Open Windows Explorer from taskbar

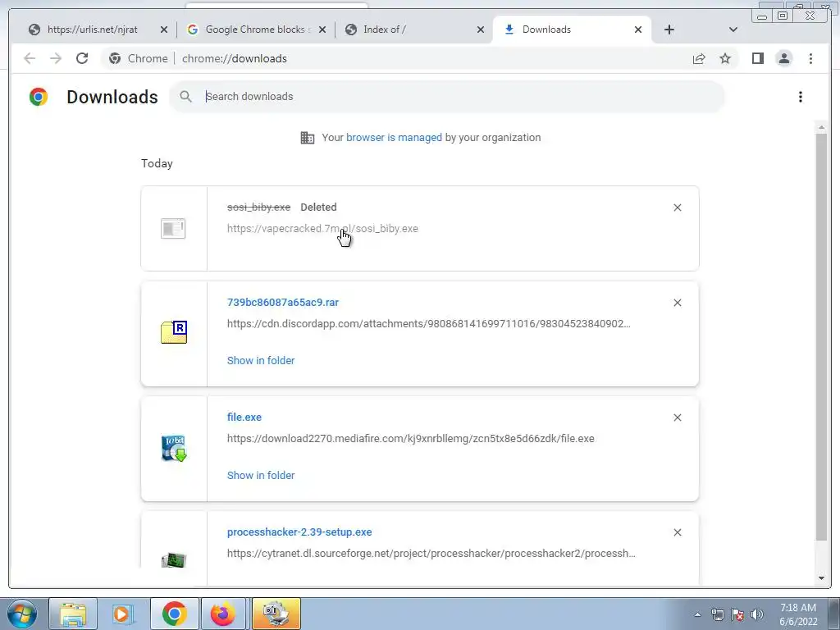73,614
